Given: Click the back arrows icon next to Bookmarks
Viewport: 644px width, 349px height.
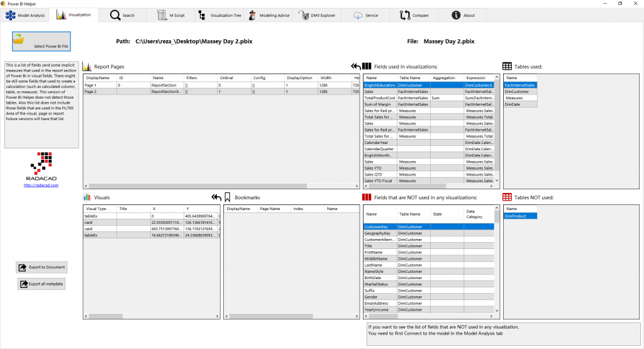Looking at the screenshot, I should point(216,197).
